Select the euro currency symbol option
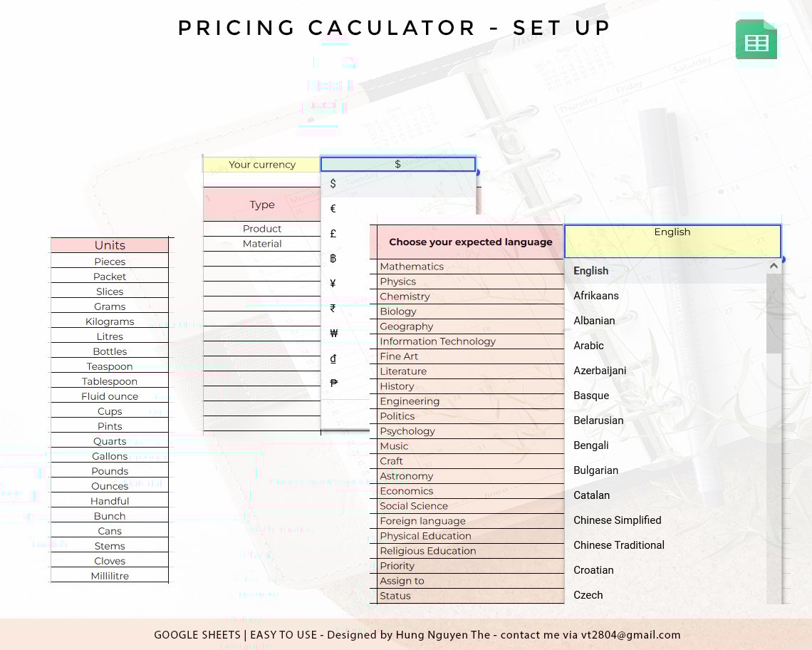Viewport: 812px width, 650px height. click(x=333, y=209)
